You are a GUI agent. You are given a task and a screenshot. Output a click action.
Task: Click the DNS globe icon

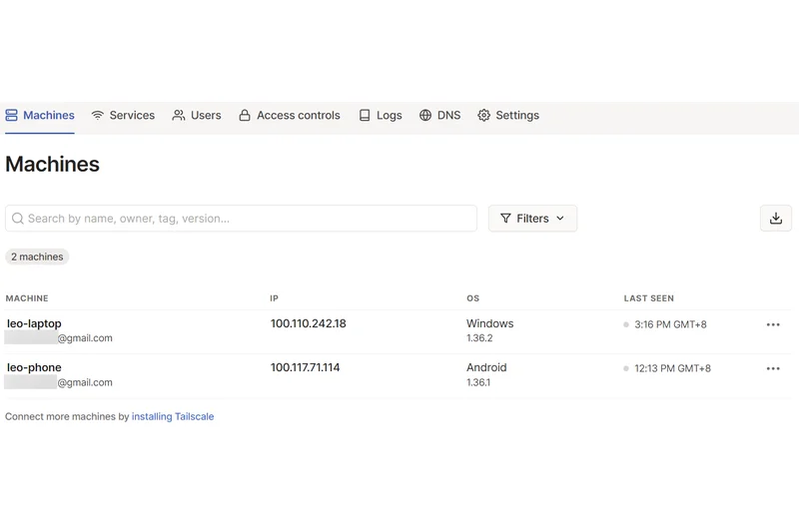[x=425, y=116]
